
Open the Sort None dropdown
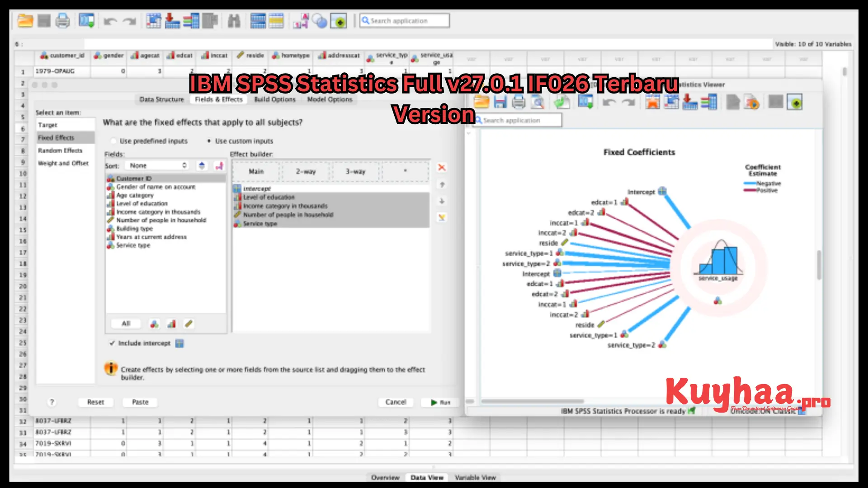pyautogui.click(x=157, y=166)
